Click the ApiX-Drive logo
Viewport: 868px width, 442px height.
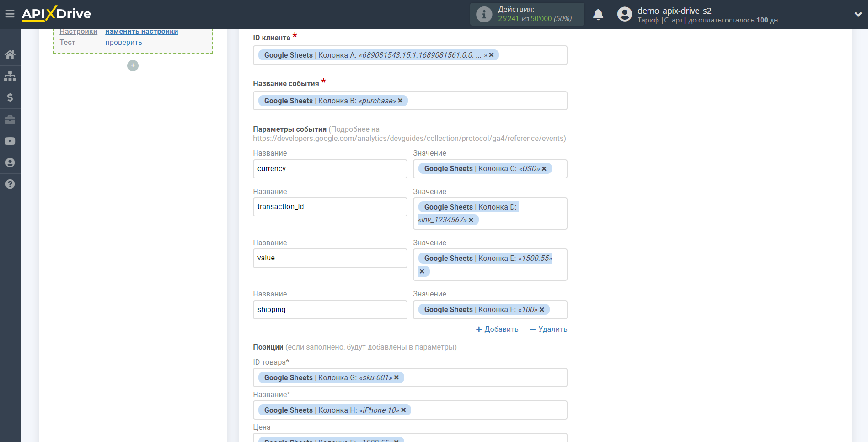tap(56, 14)
